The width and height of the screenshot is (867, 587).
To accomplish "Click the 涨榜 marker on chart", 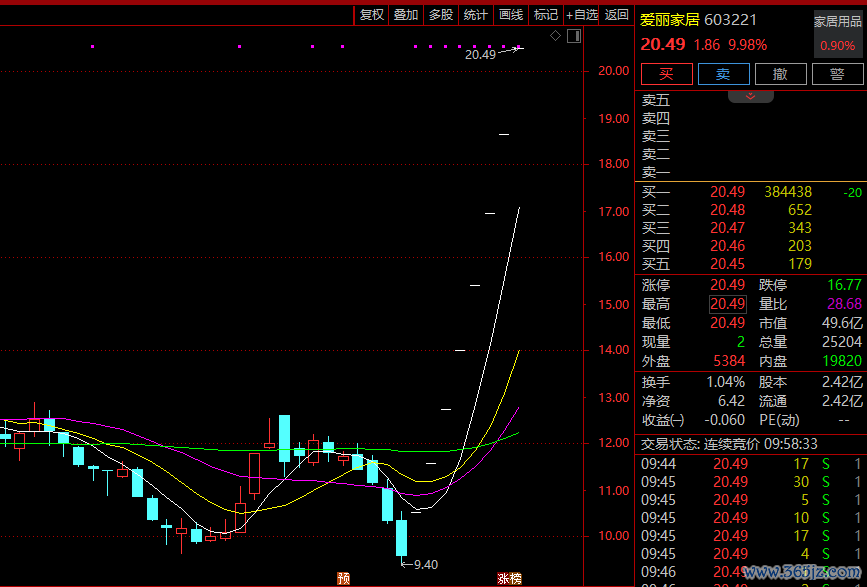I will pos(509,579).
